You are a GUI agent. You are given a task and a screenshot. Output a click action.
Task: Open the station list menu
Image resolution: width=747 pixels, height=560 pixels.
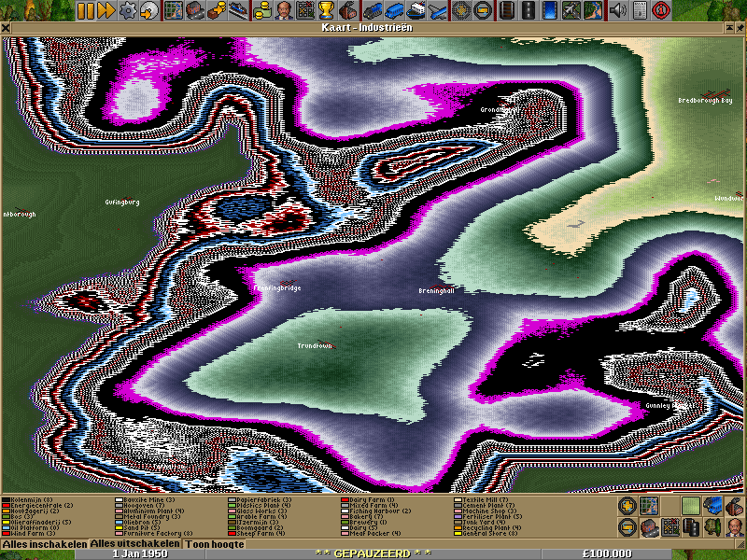click(x=236, y=10)
